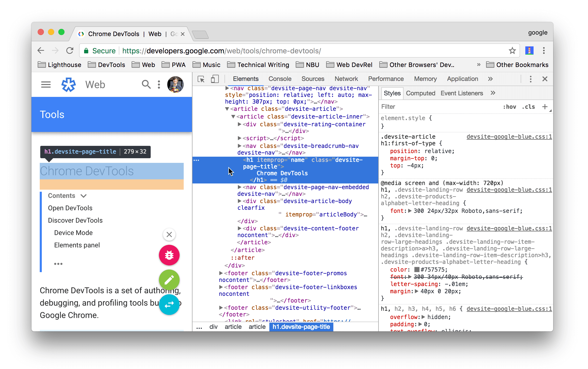
Task: Select the Computed styles tab
Action: click(x=420, y=93)
